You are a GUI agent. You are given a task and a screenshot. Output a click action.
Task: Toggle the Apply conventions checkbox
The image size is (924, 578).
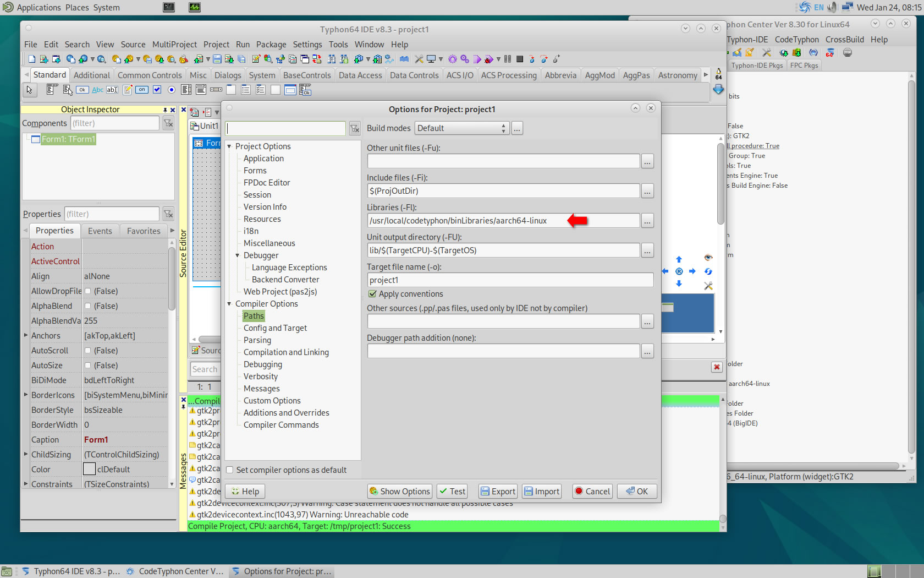coord(372,294)
